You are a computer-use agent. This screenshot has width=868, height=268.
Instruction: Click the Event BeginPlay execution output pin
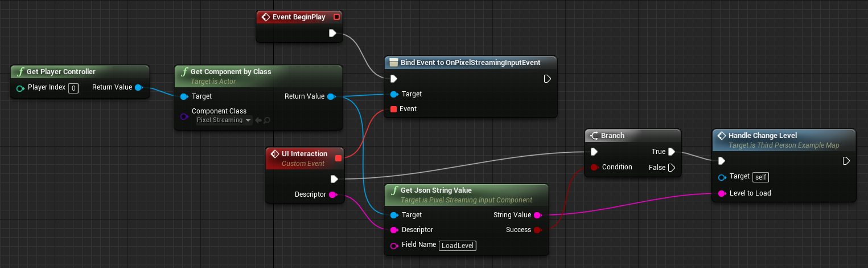[333, 34]
